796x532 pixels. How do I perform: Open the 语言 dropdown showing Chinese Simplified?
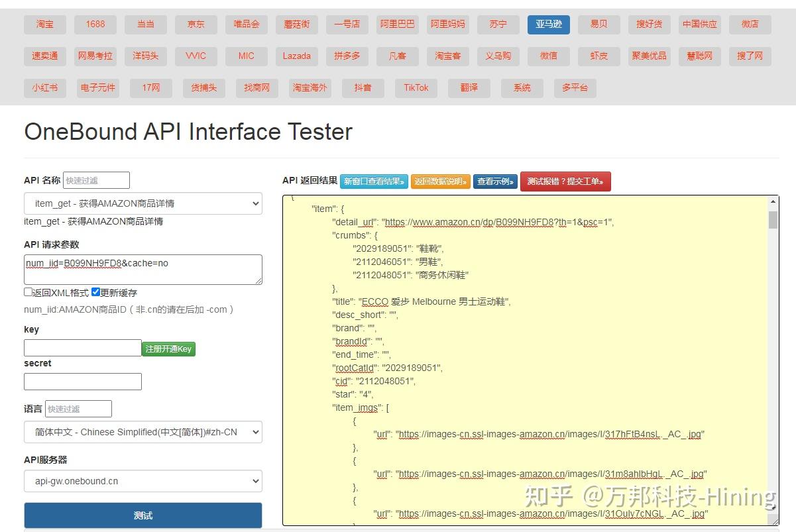point(143,432)
